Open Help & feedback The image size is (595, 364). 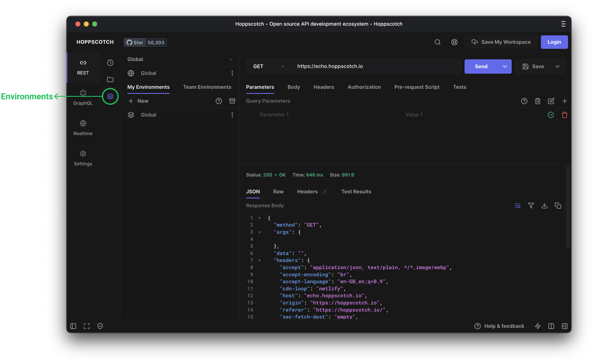(x=499, y=326)
